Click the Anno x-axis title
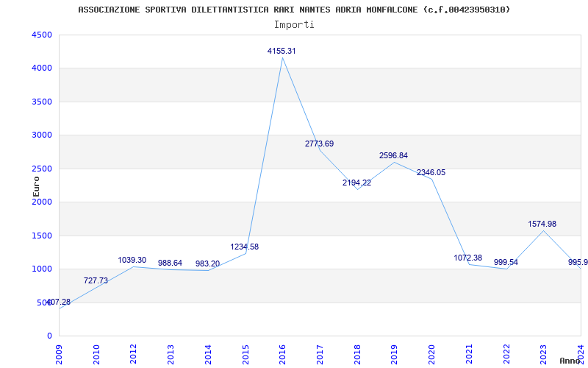Image resolution: width=588 pixels, height=368 pixels. coord(570,361)
